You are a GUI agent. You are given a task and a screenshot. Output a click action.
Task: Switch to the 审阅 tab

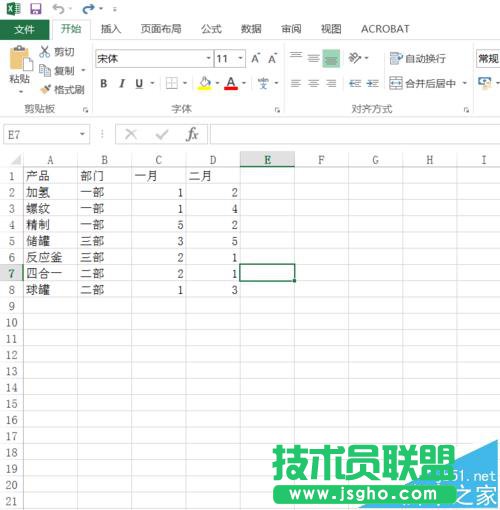coord(291,29)
